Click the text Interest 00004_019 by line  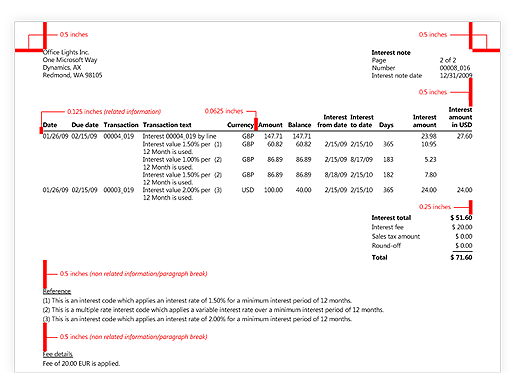pos(179,136)
